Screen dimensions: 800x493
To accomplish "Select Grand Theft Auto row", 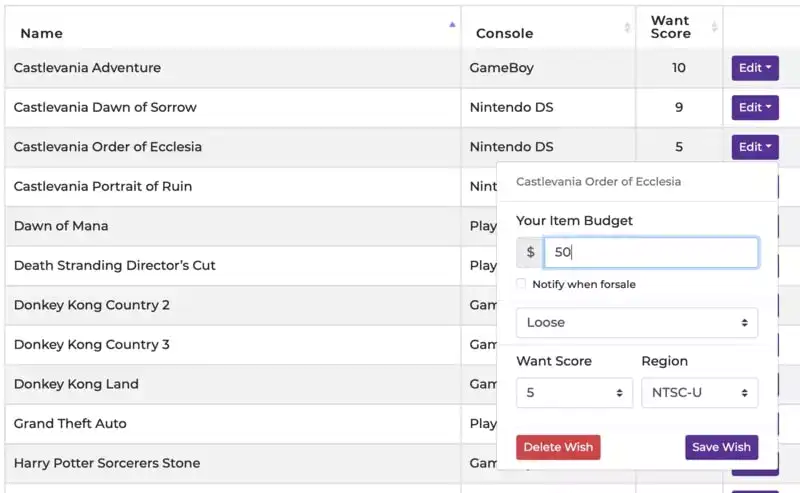I will (x=233, y=424).
